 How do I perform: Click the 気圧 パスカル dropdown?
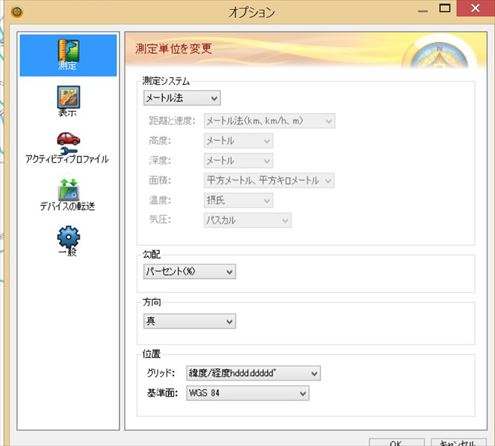pos(248,220)
